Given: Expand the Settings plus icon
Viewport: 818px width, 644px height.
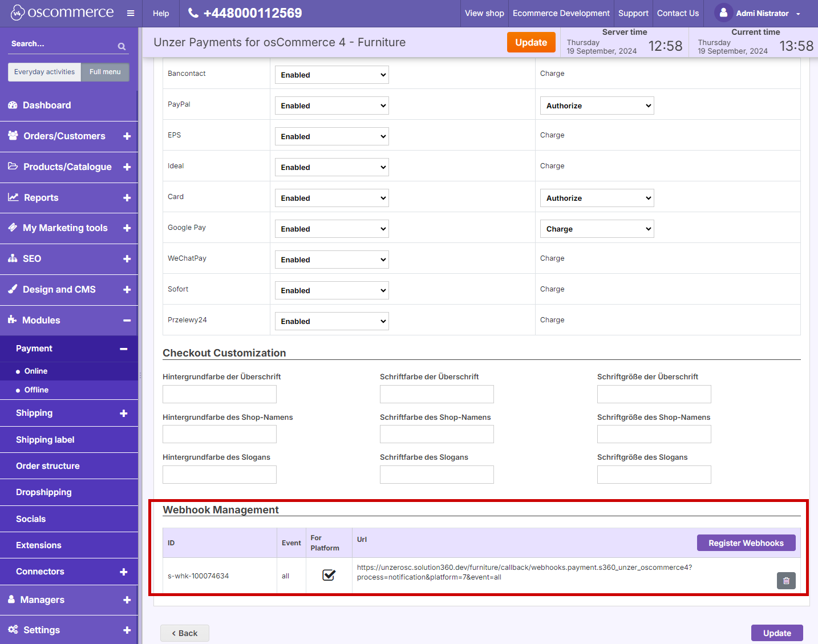Looking at the screenshot, I should pyautogui.click(x=127, y=630).
